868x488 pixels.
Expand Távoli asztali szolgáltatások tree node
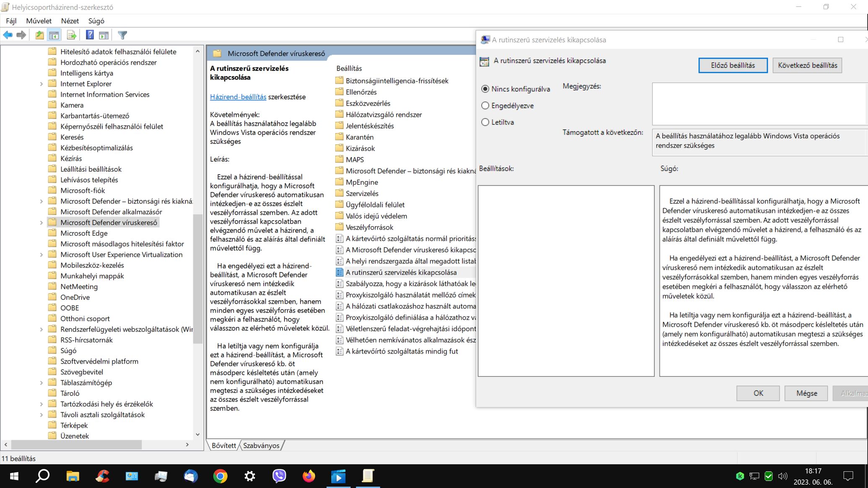41,415
